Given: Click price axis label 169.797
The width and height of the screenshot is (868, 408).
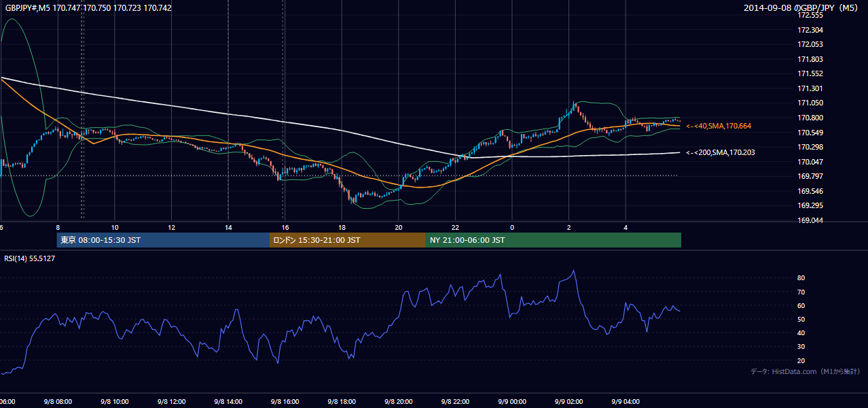Looking at the screenshot, I should click(x=810, y=176).
